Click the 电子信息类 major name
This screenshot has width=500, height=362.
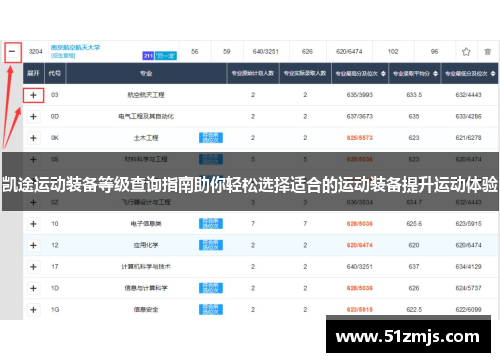click(146, 224)
